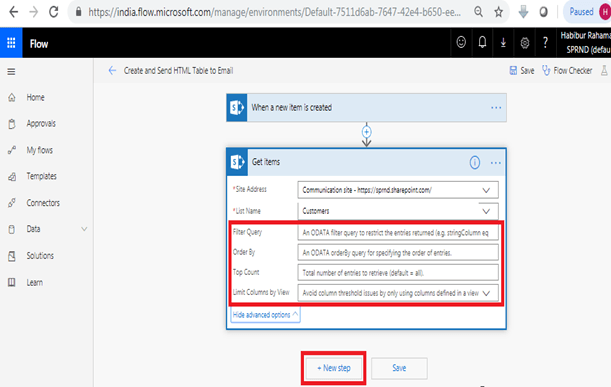Open Solutions in left navigation

(40, 256)
